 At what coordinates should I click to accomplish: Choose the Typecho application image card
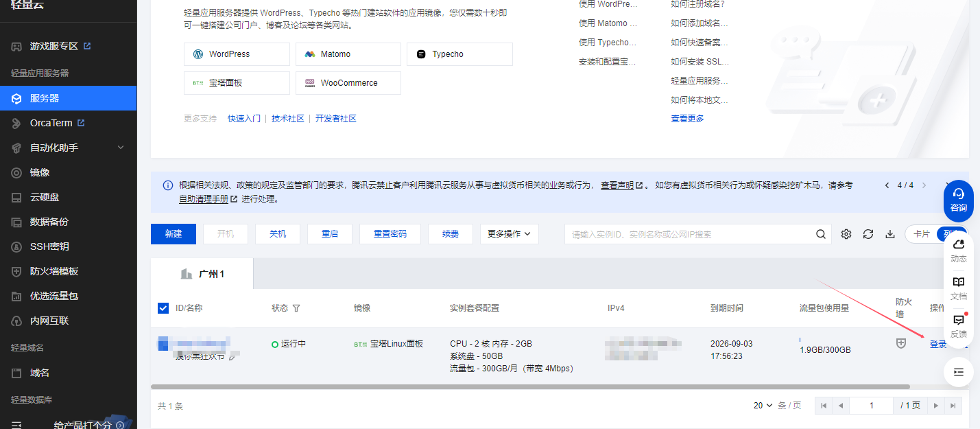point(459,54)
